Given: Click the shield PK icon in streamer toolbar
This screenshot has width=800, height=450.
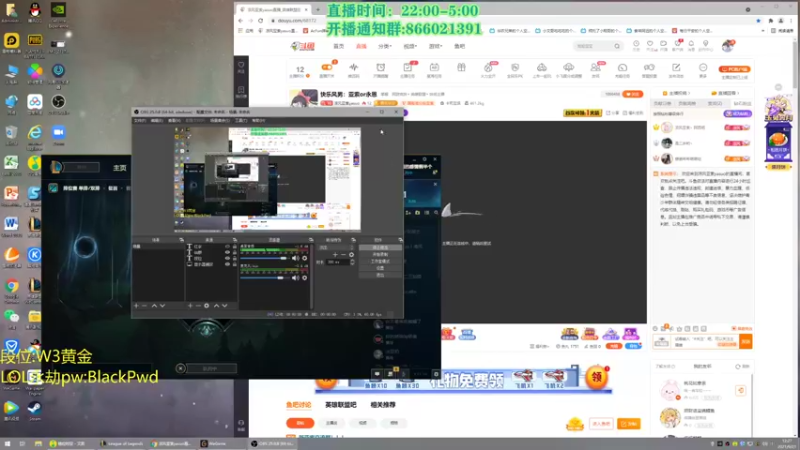Looking at the screenshot, I should [x=515, y=67].
